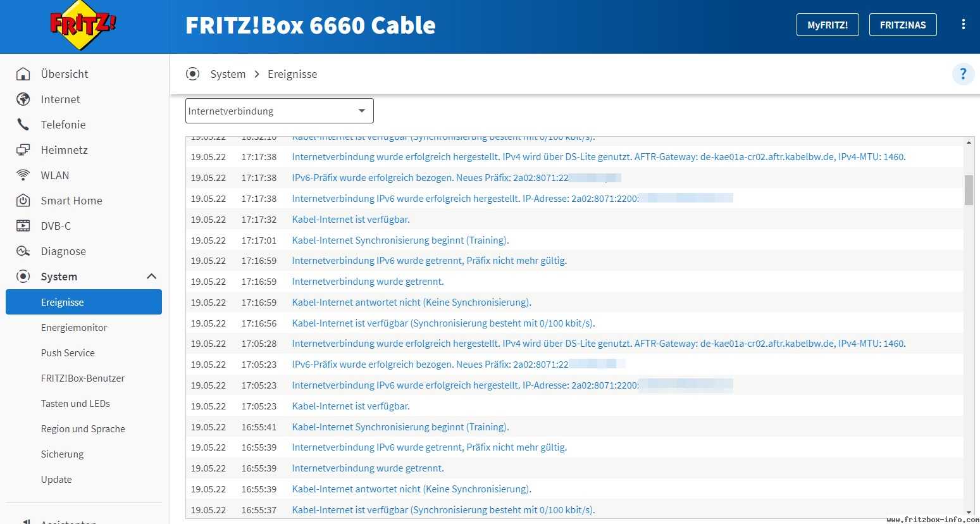Screen dimensions: 980x524
Task: Click the System icon in the sidebar
Action: point(23,277)
